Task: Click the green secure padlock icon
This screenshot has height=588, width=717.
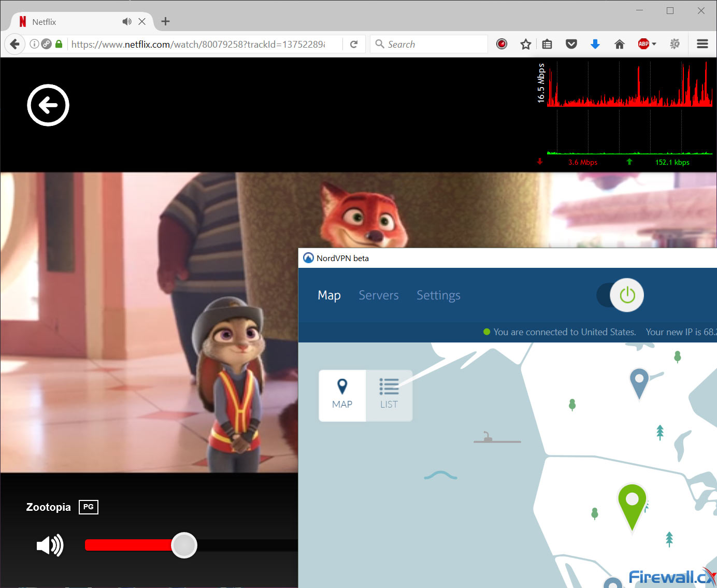Action: point(59,44)
